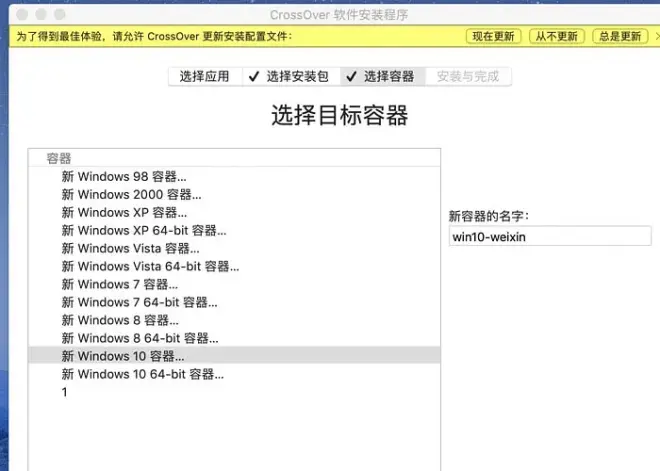Image resolution: width=660 pixels, height=471 pixels.
Task: Pick 新 Windows Vista 64-bit 容器 row
Action: click(x=234, y=266)
